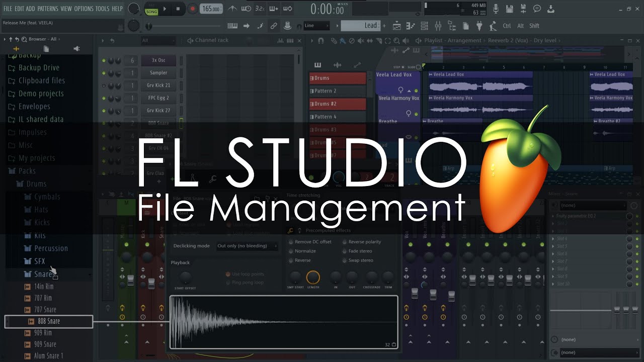644x362 pixels.
Task: Click the microphone audio recording icon
Action: click(x=496, y=9)
